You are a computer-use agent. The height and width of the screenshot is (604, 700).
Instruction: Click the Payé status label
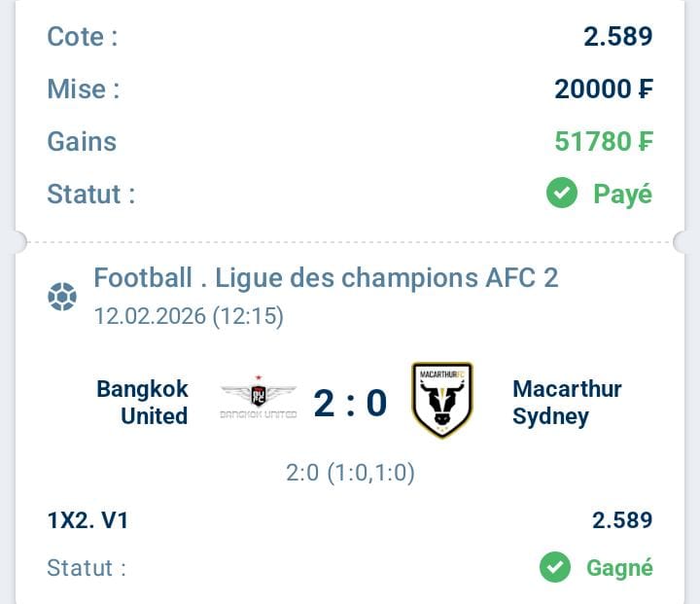click(x=622, y=194)
